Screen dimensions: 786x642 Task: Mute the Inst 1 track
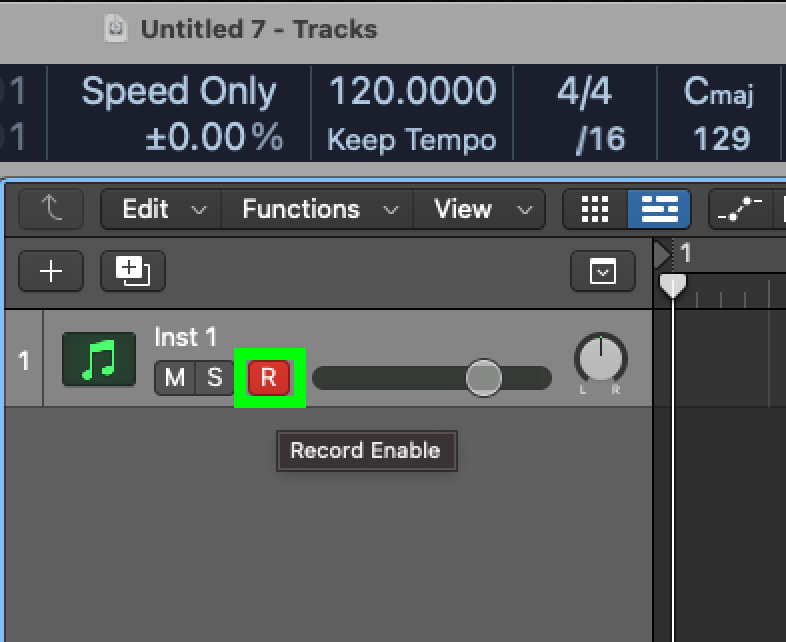tap(174, 377)
